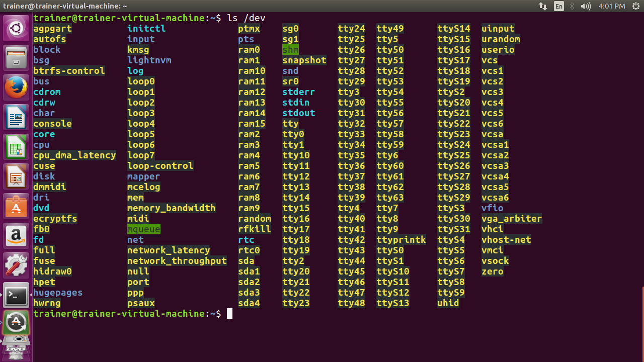This screenshot has height=362, width=644.
Task: Click the ttyS31 entry
Action: (x=454, y=229)
